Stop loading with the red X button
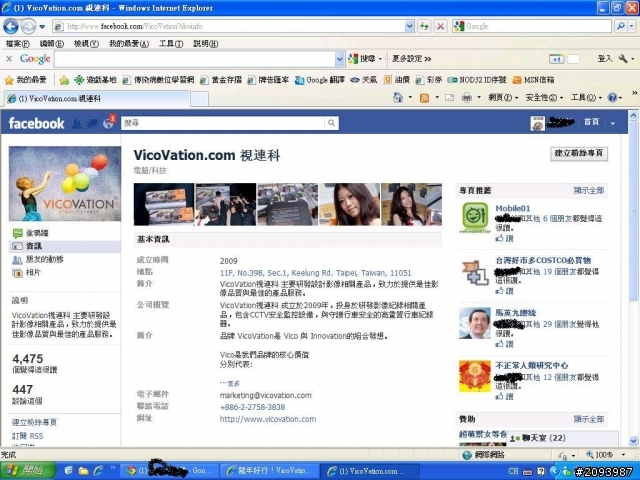Image resolution: width=640 pixels, height=480 pixels. (440, 27)
